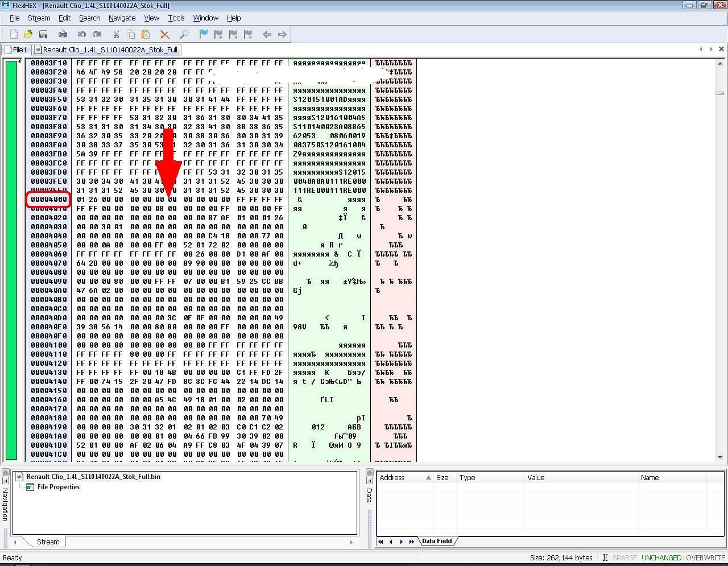The width and height of the screenshot is (728, 566).
Task: Open the Edit menu
Action: [x=64, y=18]
